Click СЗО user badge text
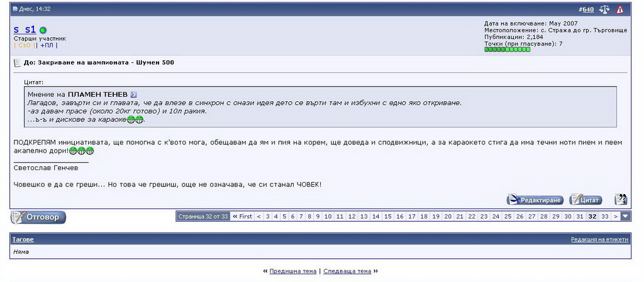644x282 pixels. [25, 45]
